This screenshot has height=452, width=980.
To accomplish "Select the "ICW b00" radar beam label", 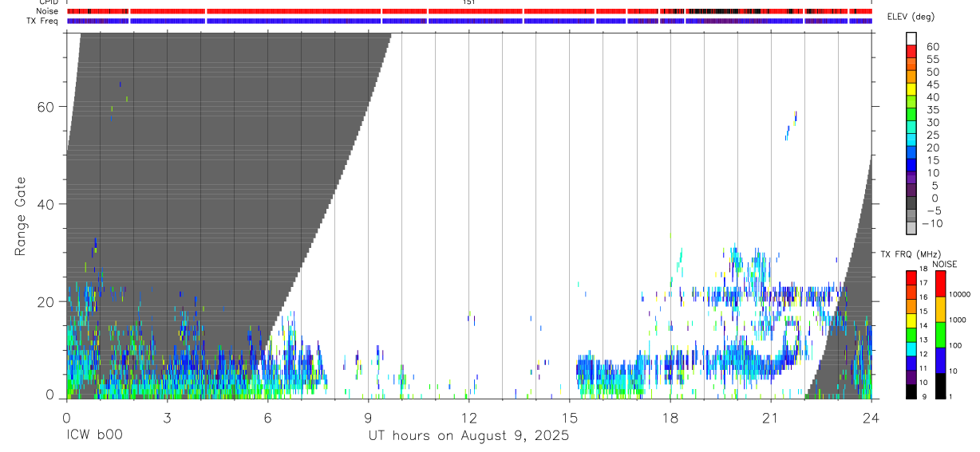I will tap(94, 436).
